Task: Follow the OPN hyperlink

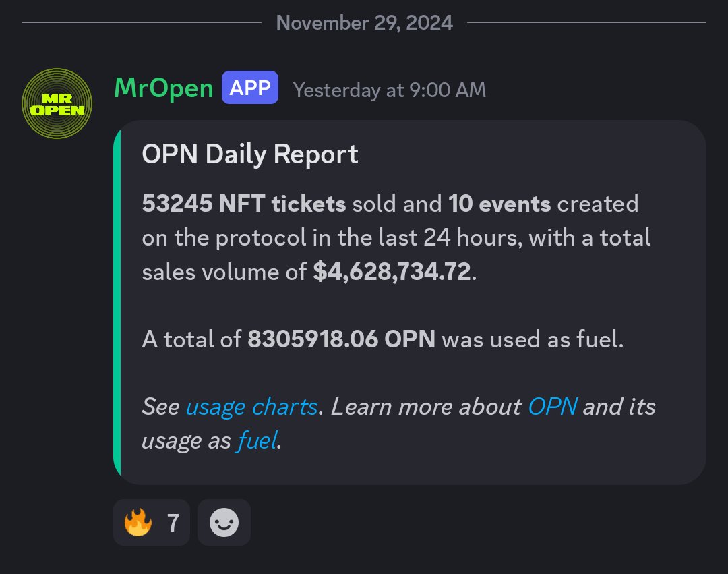Action: pyautogui.click(x=553, y=407)
